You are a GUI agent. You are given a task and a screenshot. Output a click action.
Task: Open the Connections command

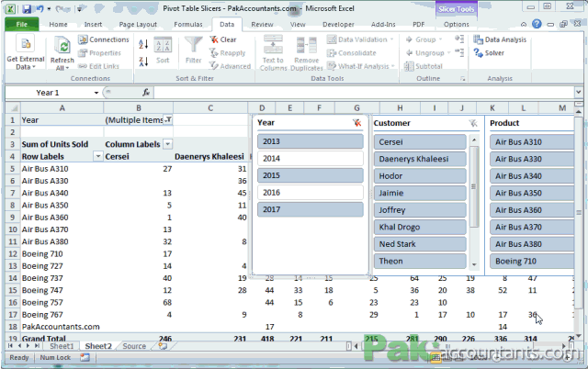pos(104,39)
